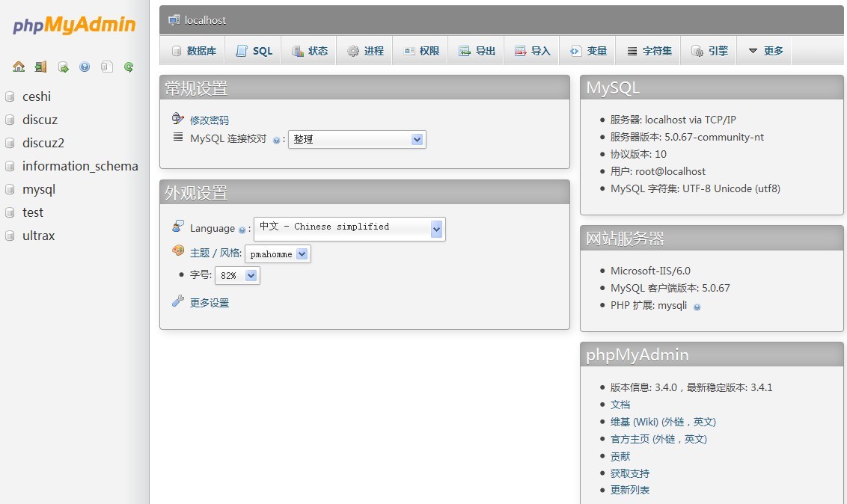Open the 状态 tab

point(310,51)
